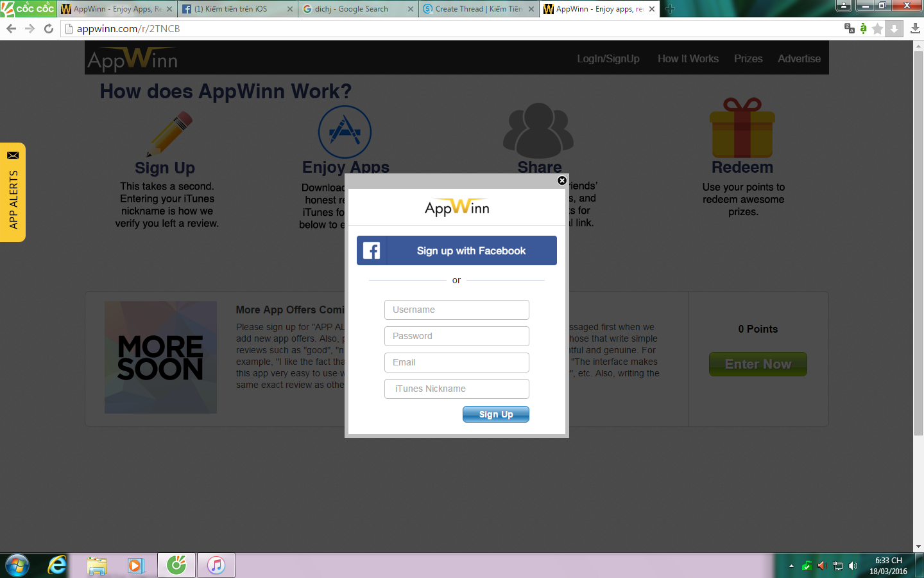Close the sign-up popup with the X icon
Screen dimensions: 924x578
pos(562,180)
